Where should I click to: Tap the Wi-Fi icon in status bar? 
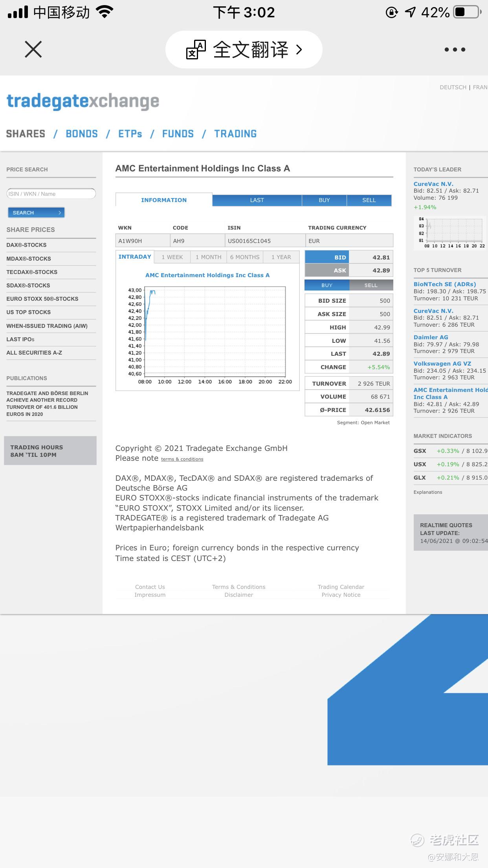tap(105, 12)
